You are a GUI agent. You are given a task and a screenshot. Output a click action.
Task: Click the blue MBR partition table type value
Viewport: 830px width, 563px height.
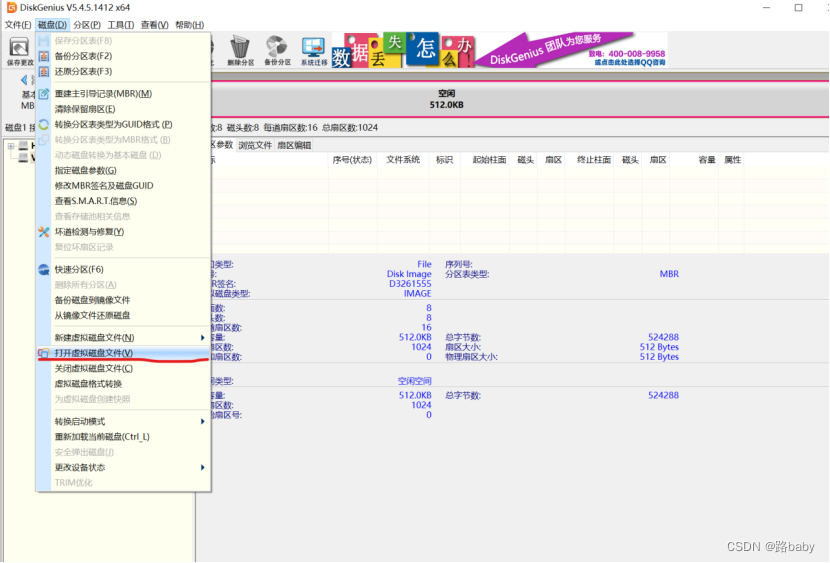click(669, 274)
